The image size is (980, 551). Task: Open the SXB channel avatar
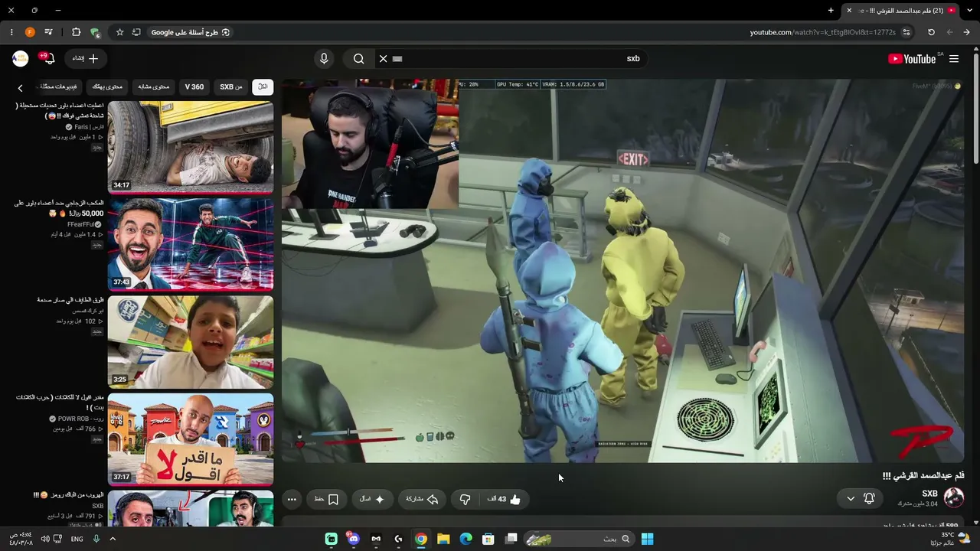point(953,498)
